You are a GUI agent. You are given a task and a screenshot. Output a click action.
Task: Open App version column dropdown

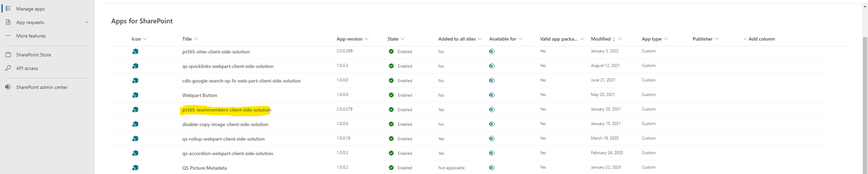pos(367,39)
